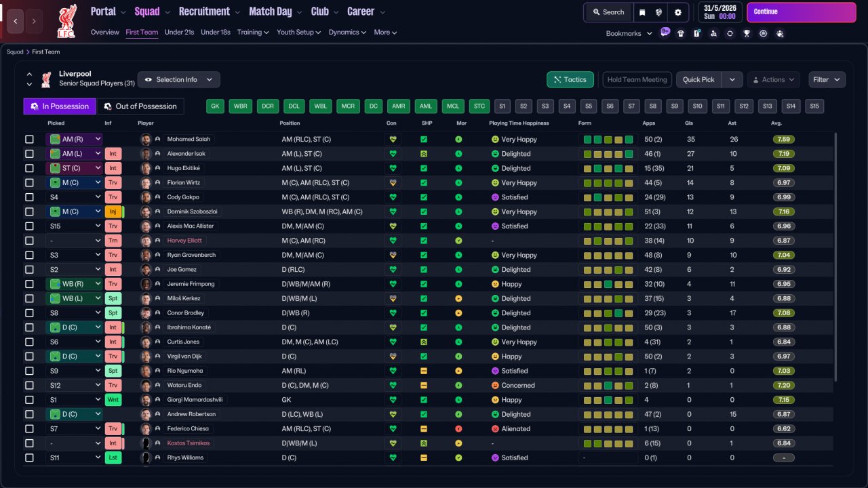
Task: Tick the checkbox for Mohamed Salah
Action: [x=29, y=139]
